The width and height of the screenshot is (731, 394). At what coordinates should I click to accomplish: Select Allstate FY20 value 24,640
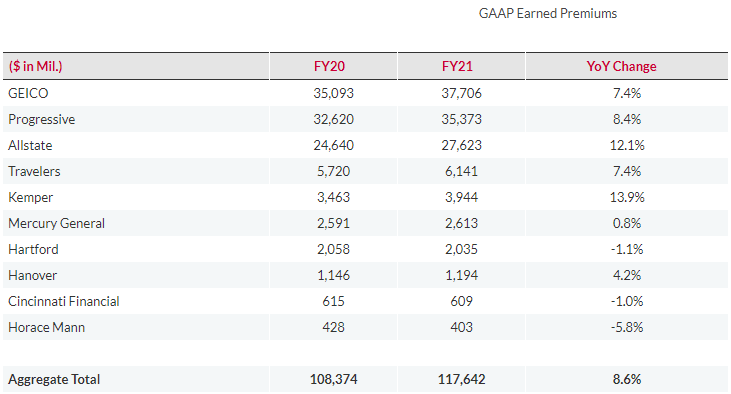(x=333, y=145)
